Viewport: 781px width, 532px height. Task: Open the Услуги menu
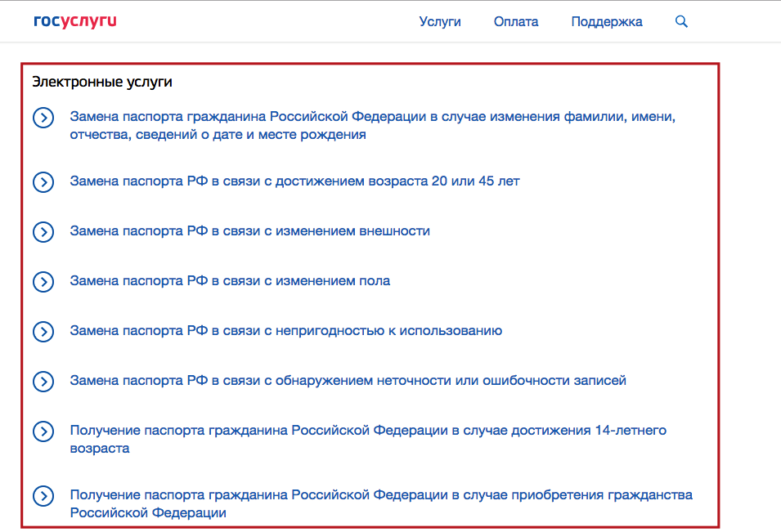click(440, 22)
